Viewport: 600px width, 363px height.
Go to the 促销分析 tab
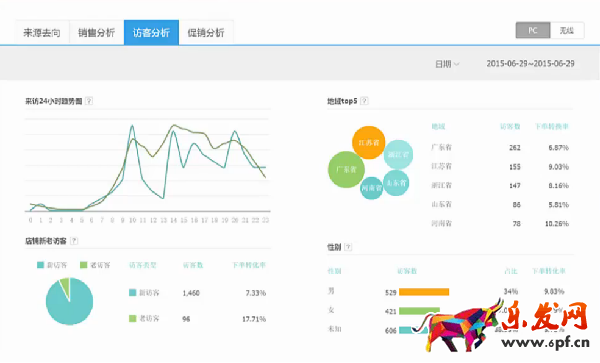(x=206, y=33)
